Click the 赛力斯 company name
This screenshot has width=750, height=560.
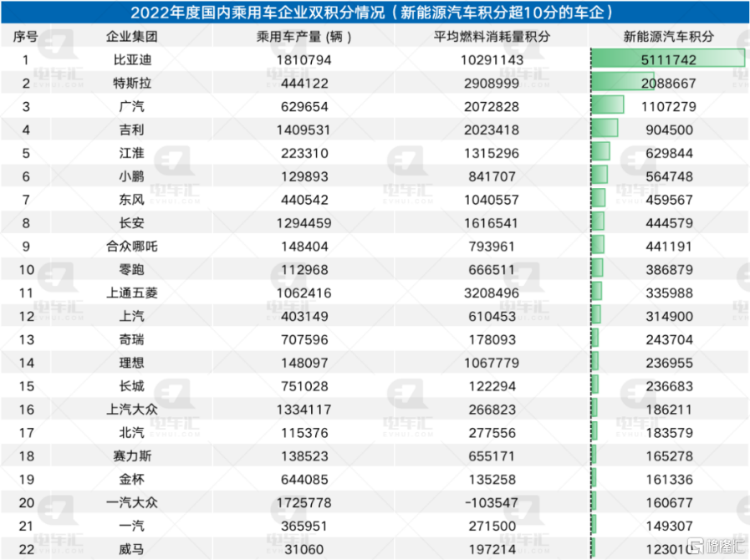click(132, 456)
